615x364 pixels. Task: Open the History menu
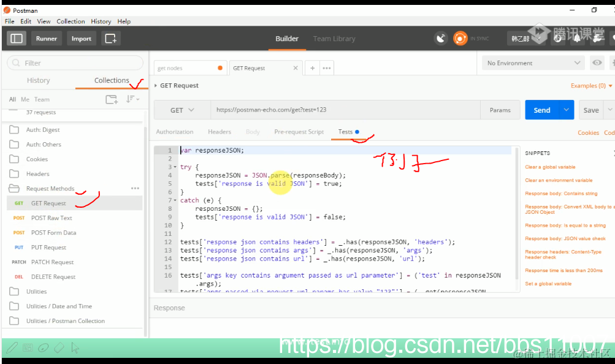(101, 21)
